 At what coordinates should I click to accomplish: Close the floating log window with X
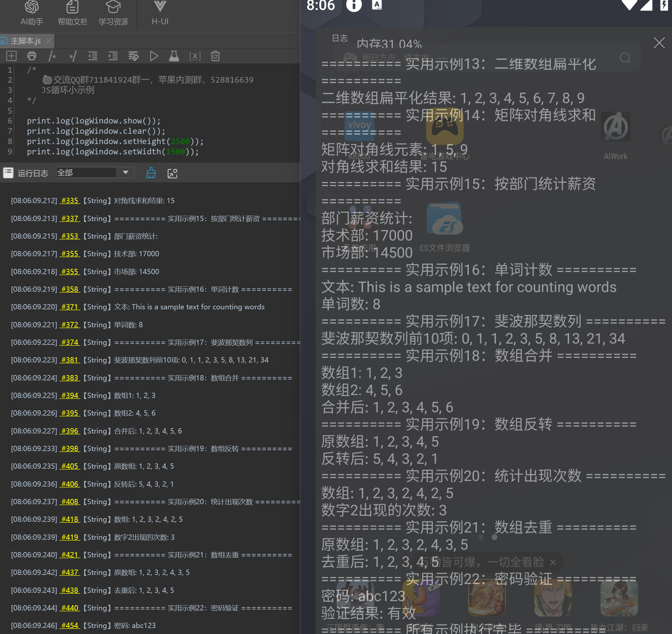659,43
